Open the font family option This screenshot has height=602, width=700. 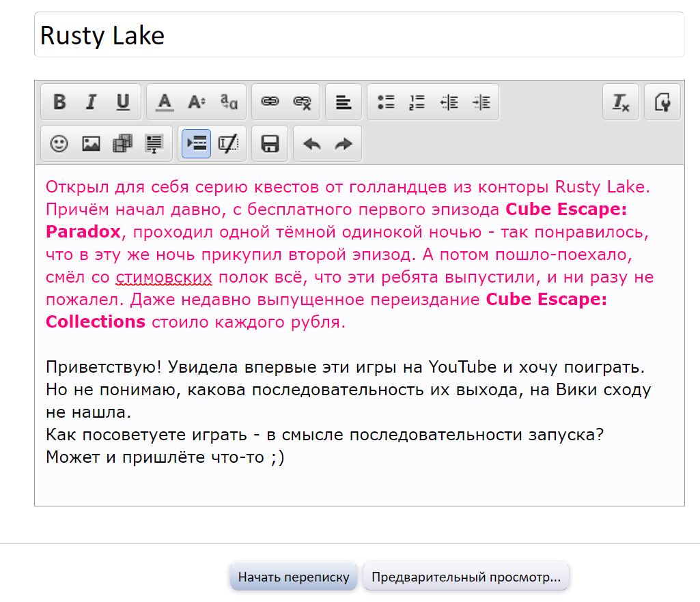pyautogui.click(x=229, y=102)
